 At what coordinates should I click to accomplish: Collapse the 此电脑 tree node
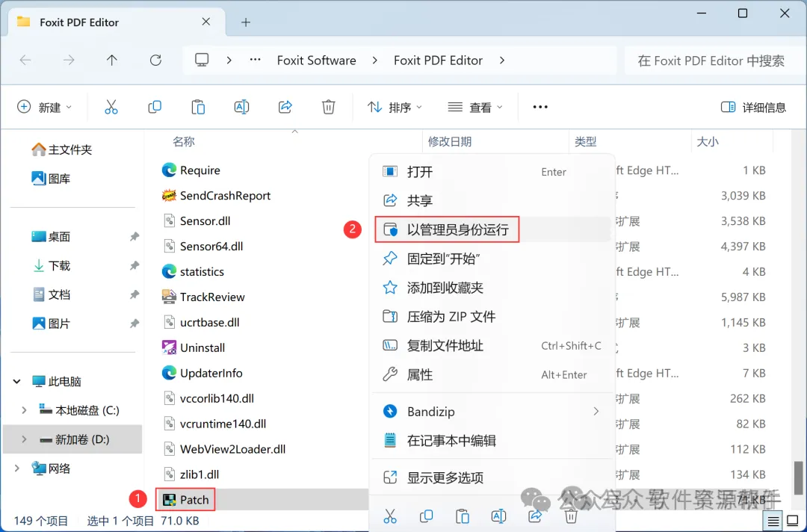[17, 381]
